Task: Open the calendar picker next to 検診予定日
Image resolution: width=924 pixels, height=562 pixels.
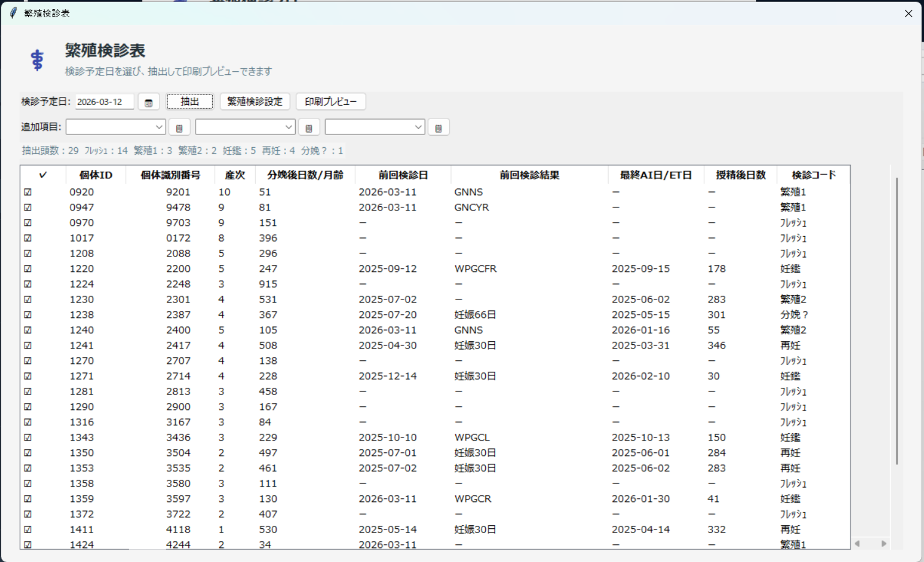Action: [148, 102]
